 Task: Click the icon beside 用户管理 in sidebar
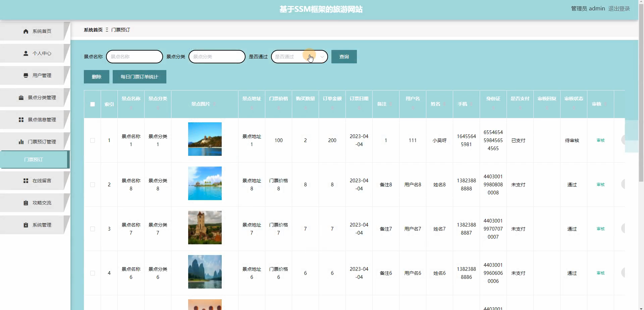[x=26, y=75]
